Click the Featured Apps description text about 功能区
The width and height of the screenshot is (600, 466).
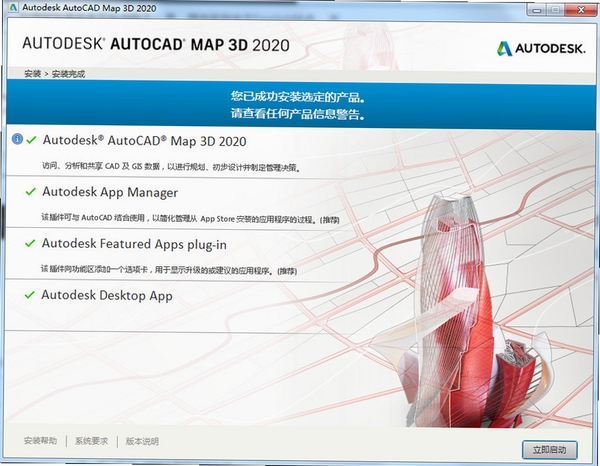(169, 270)
